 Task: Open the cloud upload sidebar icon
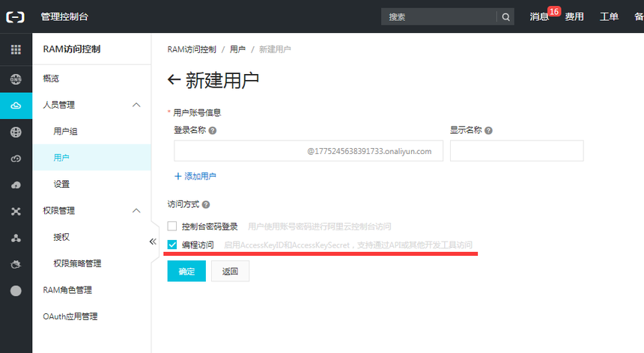tap(16, 185)
